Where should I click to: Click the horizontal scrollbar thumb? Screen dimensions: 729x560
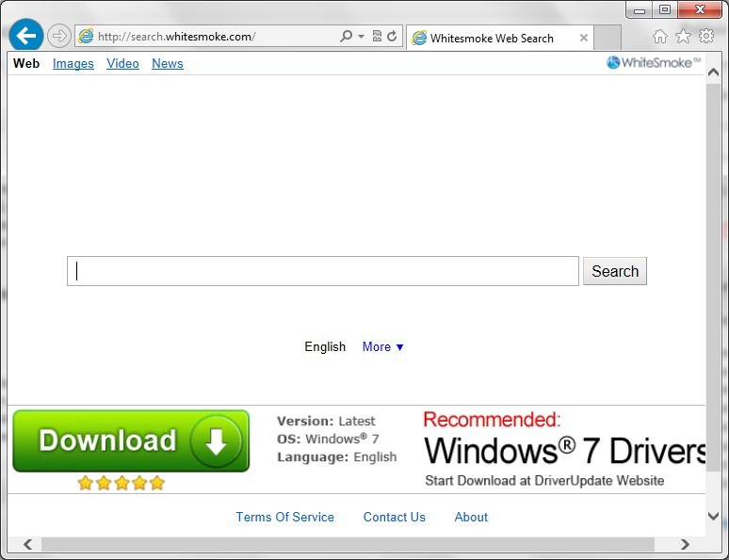point(348,544)
